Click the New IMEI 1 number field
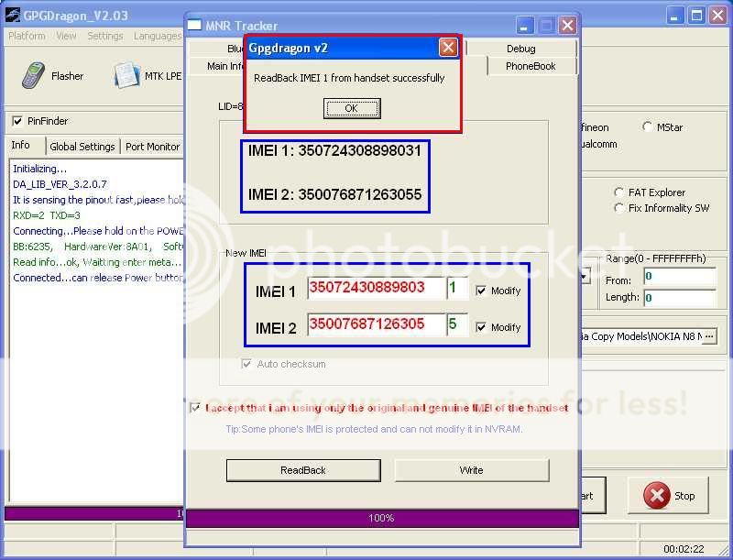733x560 pixels. pos(377,288)
